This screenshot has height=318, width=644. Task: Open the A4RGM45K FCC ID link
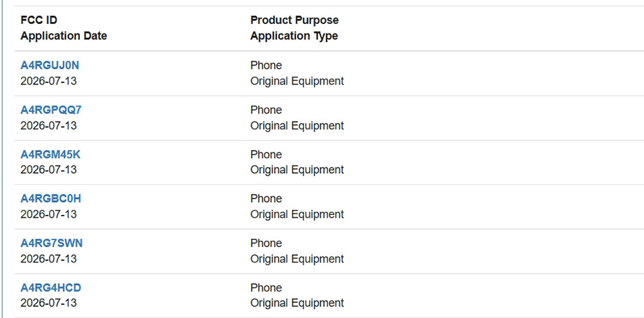[50, 154]
